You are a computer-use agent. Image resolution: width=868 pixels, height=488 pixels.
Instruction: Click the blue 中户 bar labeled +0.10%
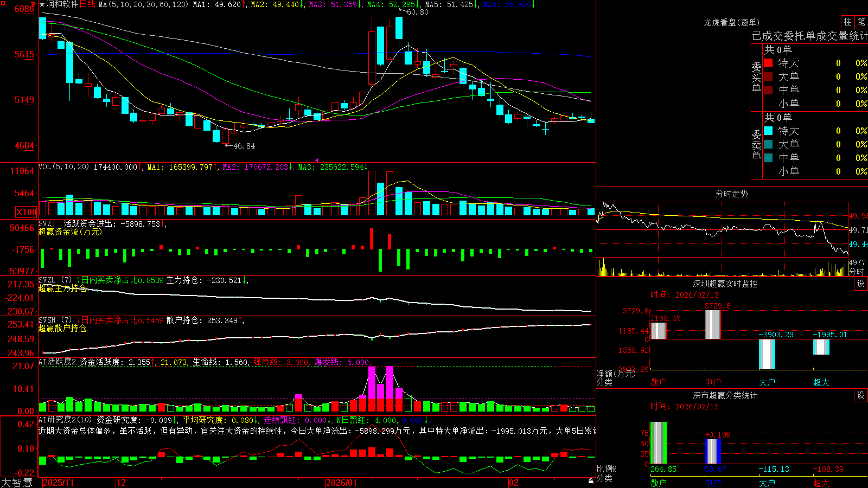(x=713, y=451)
